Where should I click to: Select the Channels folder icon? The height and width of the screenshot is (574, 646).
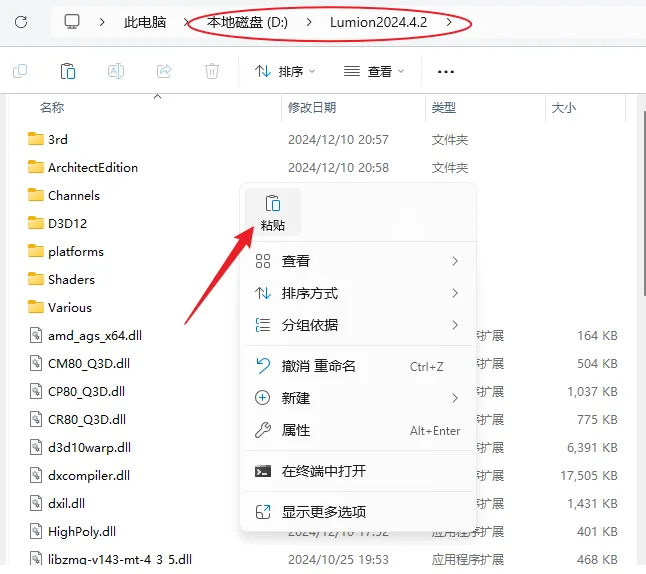(36, 195)
